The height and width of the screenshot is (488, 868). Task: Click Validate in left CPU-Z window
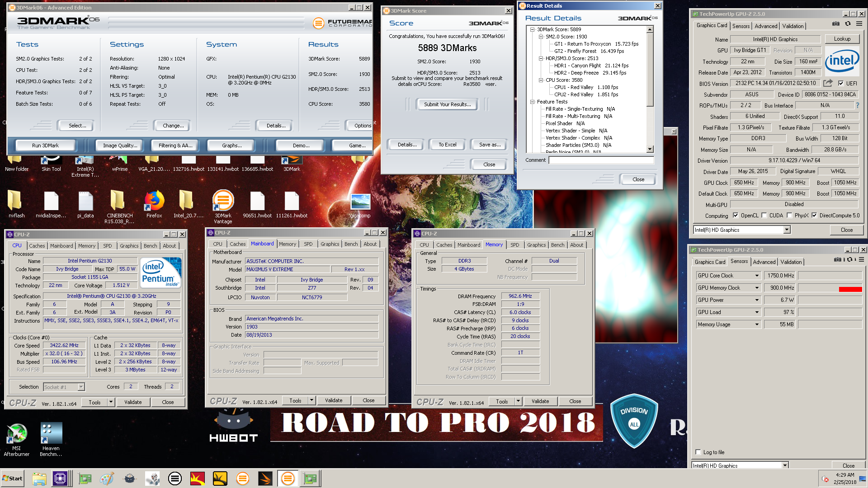coord(133,402)
